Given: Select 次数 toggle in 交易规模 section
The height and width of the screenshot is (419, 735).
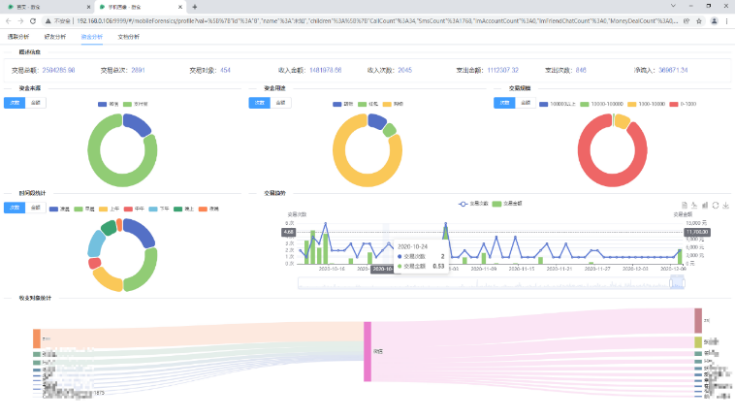Looking at the screenshot, I should click(x=504, y=103).
